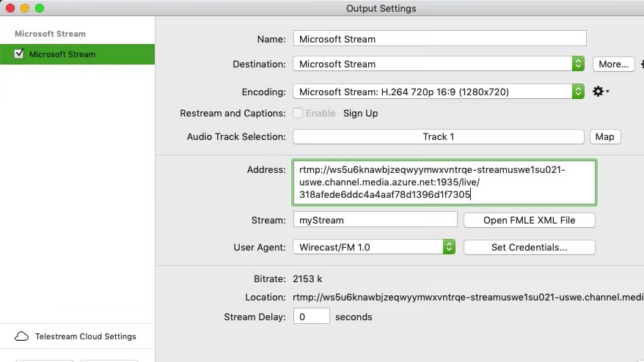Open the User Agent dropdown
The width and height of the screenshot is (644, 362).
374,247
